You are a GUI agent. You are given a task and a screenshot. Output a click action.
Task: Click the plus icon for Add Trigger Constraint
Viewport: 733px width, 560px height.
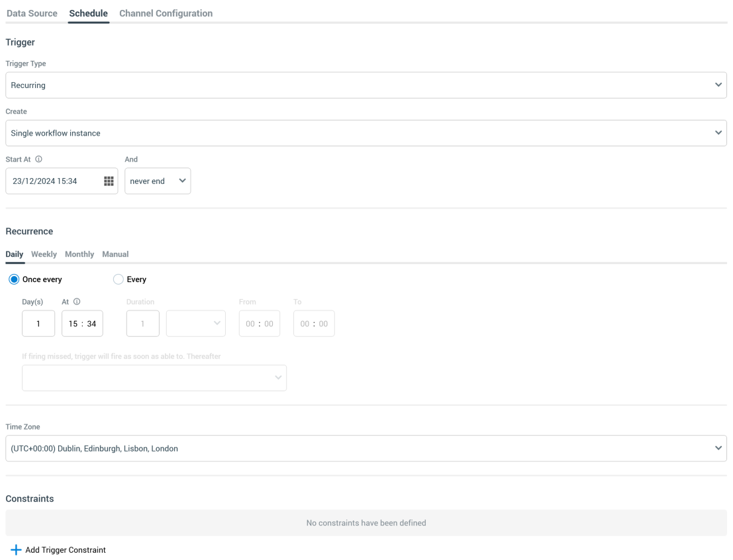(16, 550)
